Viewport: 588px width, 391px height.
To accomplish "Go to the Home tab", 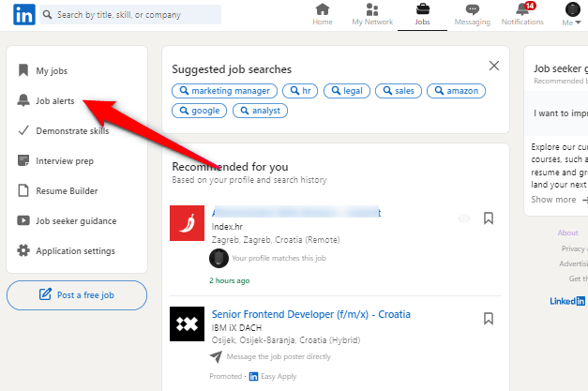I will pos(323,15).
